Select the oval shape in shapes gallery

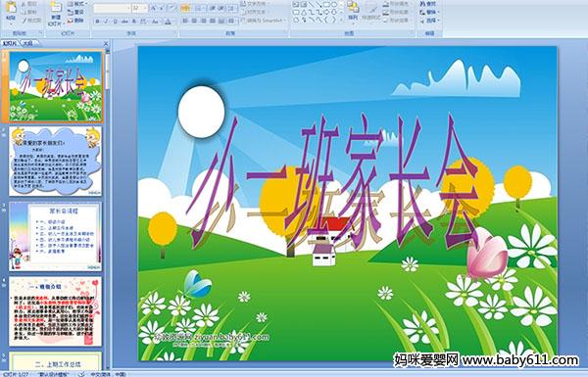(334, 5)
